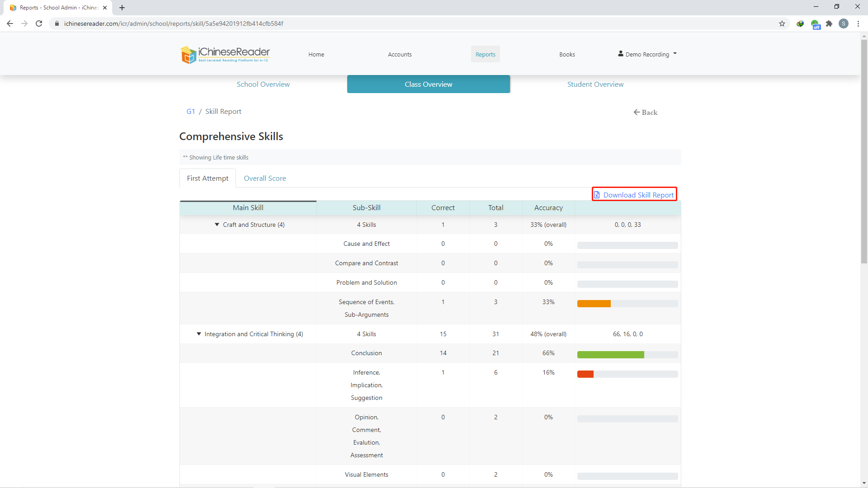Click the G1 breadcrumb link

190,112
